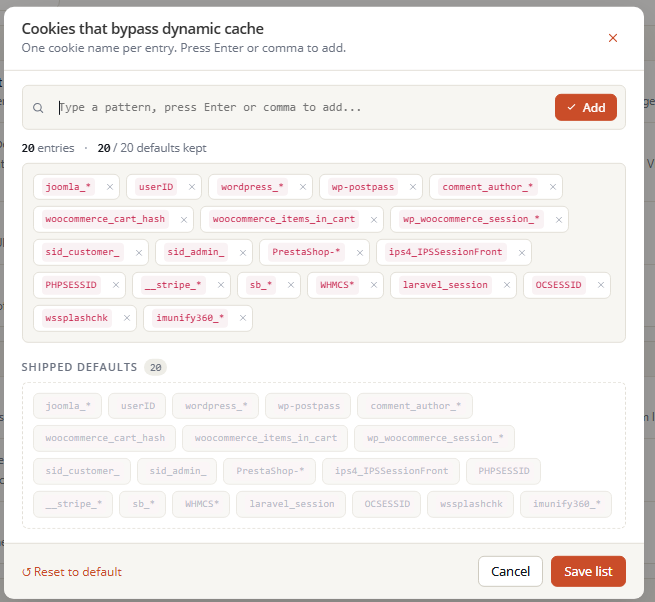Remove the imunify360_* entry

click(243, 318)
